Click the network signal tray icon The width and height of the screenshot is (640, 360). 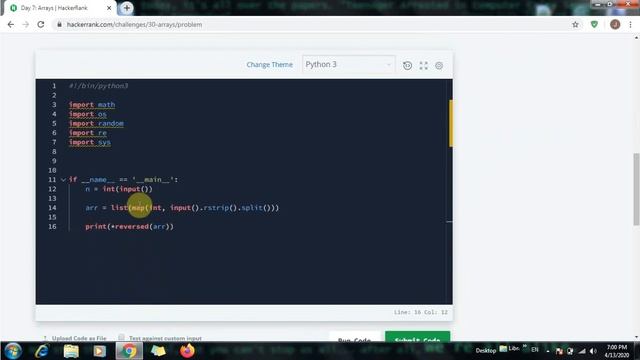pyautogui.click(x=582, y=351)
